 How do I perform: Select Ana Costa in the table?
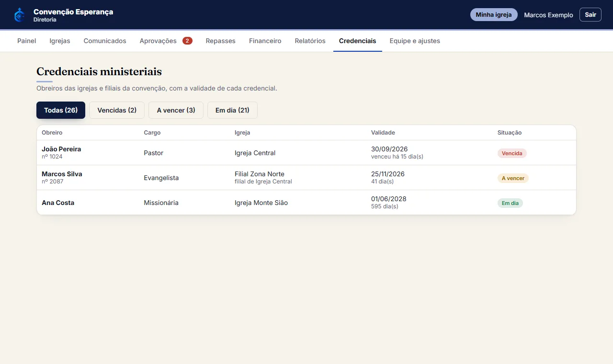point(58,203)
